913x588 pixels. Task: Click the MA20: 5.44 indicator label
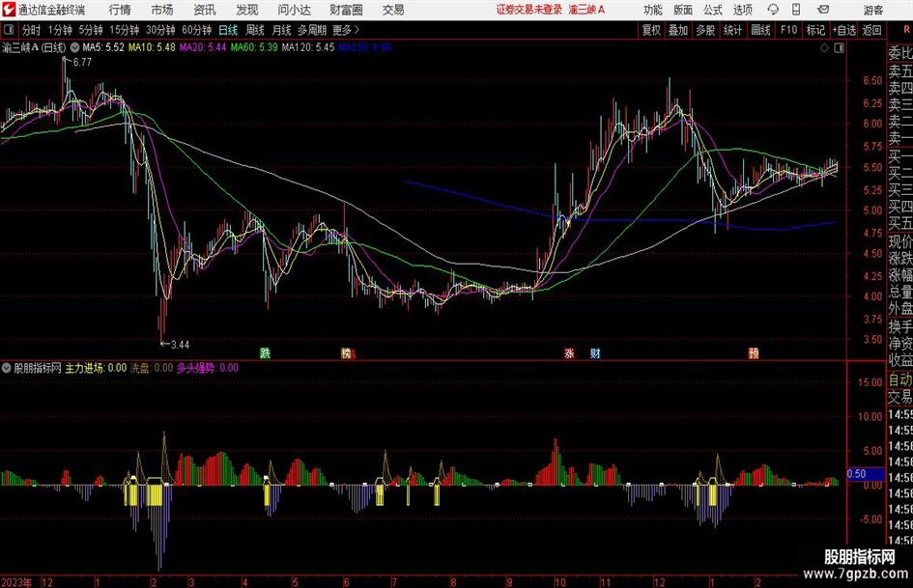tap(203, 47)
